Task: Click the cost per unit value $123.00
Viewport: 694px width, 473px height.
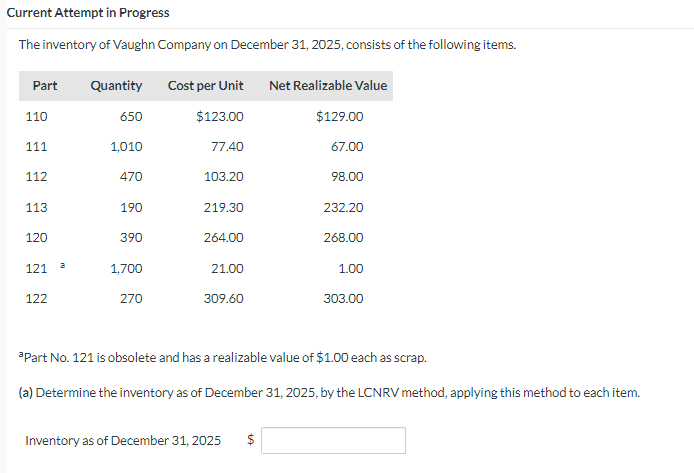Action: point(220,117)
